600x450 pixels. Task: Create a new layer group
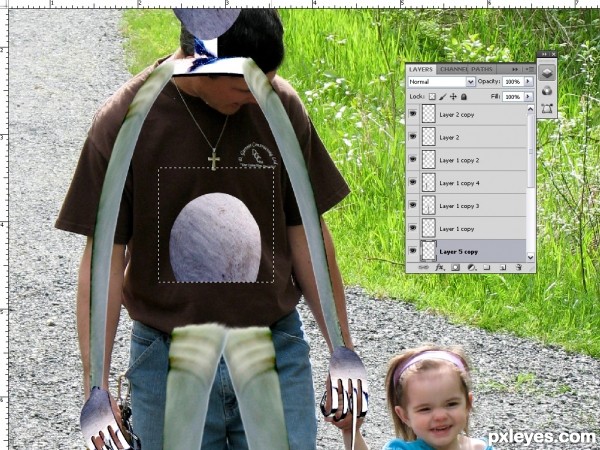tap(487, 267)
